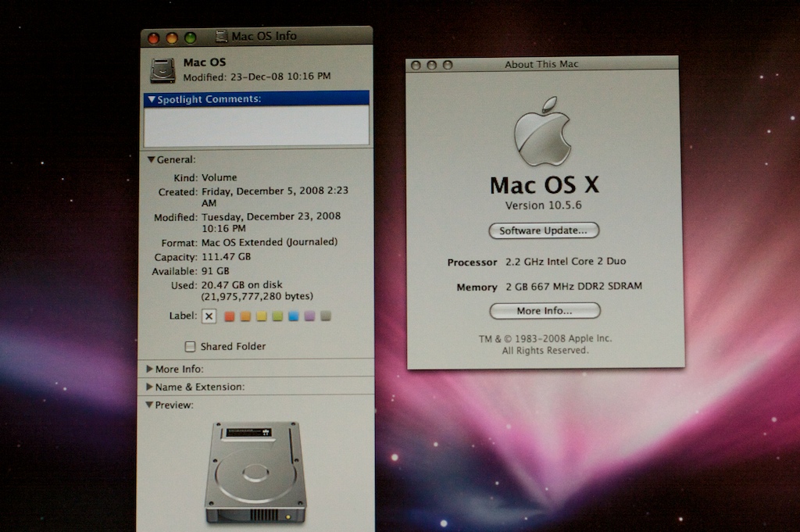Clear the label using the X box
The height and width of the screenshot is (532, 800).
point(209,316)
